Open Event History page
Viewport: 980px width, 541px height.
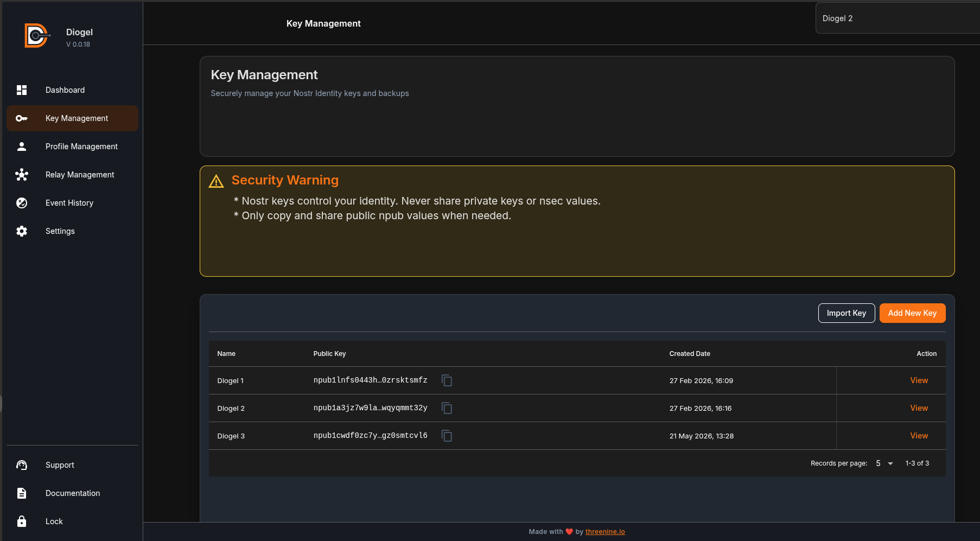pos(72,203)
